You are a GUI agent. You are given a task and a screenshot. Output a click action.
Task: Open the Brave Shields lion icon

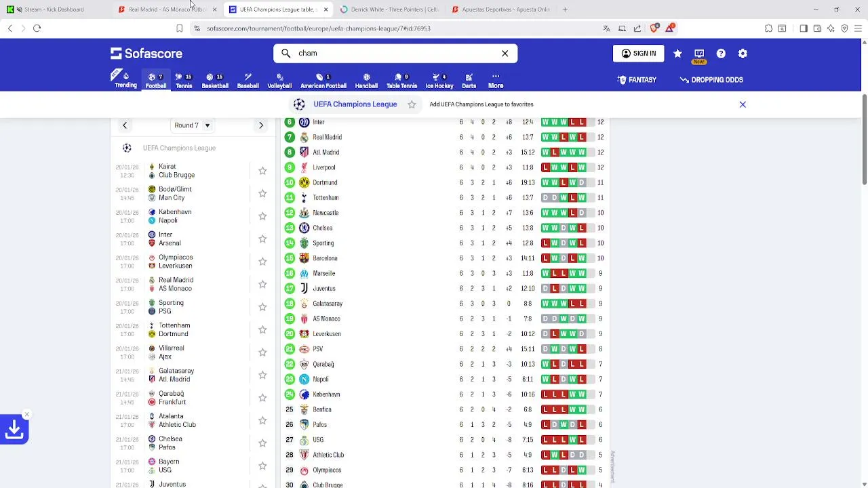pyautogui.click(x=654, y=28)
